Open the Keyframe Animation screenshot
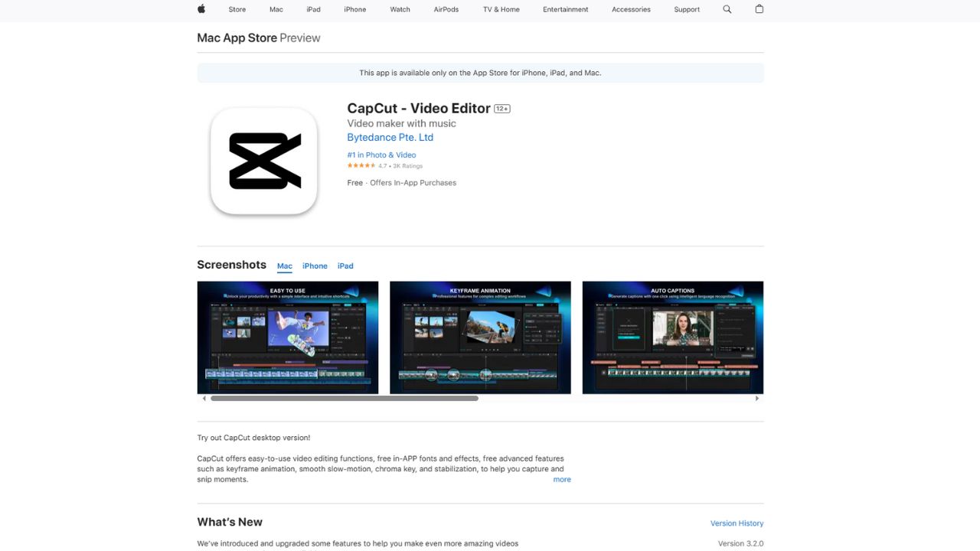This screenshot has height=551, width=980. (480, 337)
